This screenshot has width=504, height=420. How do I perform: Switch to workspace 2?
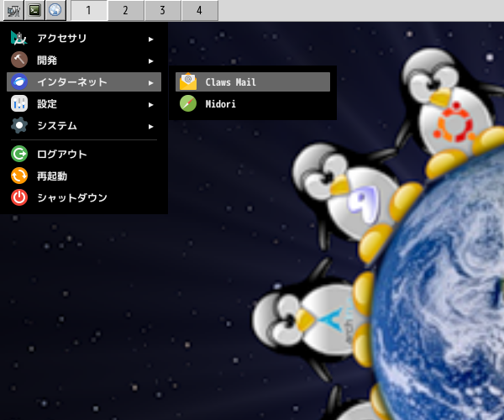point(126,11)
